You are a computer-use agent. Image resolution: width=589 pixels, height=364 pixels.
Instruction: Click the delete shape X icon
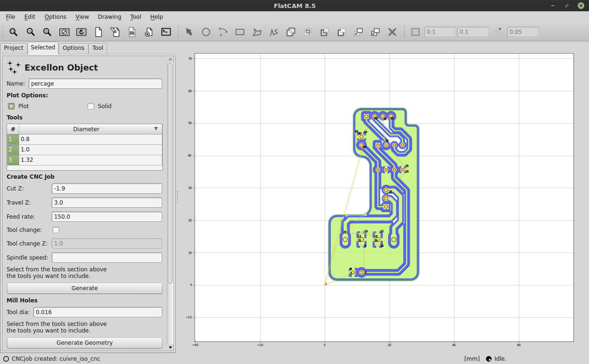[392, 32]
